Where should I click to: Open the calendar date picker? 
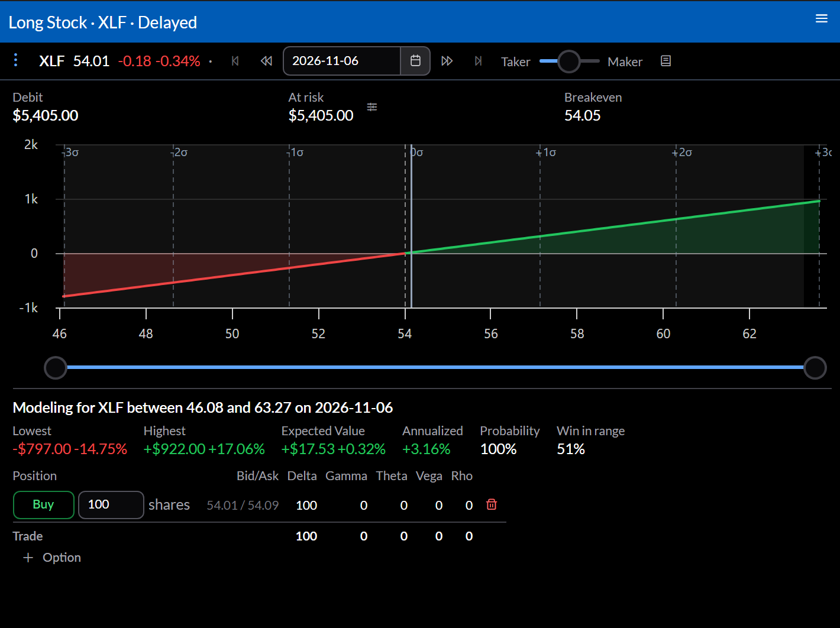click(x=415, y=61)
